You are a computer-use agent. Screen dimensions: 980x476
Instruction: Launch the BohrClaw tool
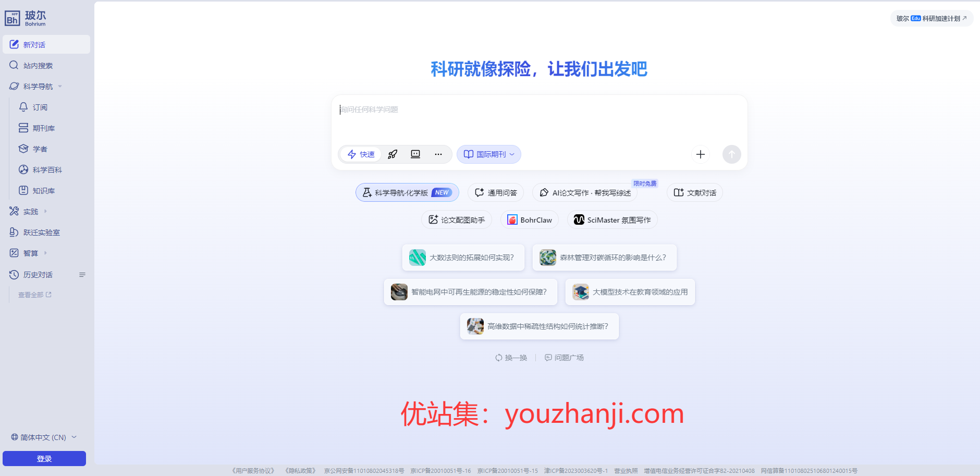tap(530, 219)
